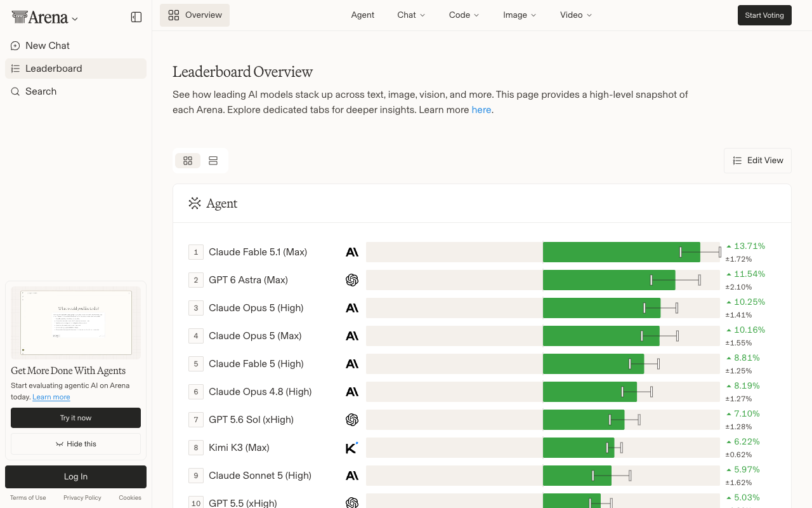This screenshot has width=812, height=508.
Task: Switch to grid view layout
Action: (x=188, y=161)
